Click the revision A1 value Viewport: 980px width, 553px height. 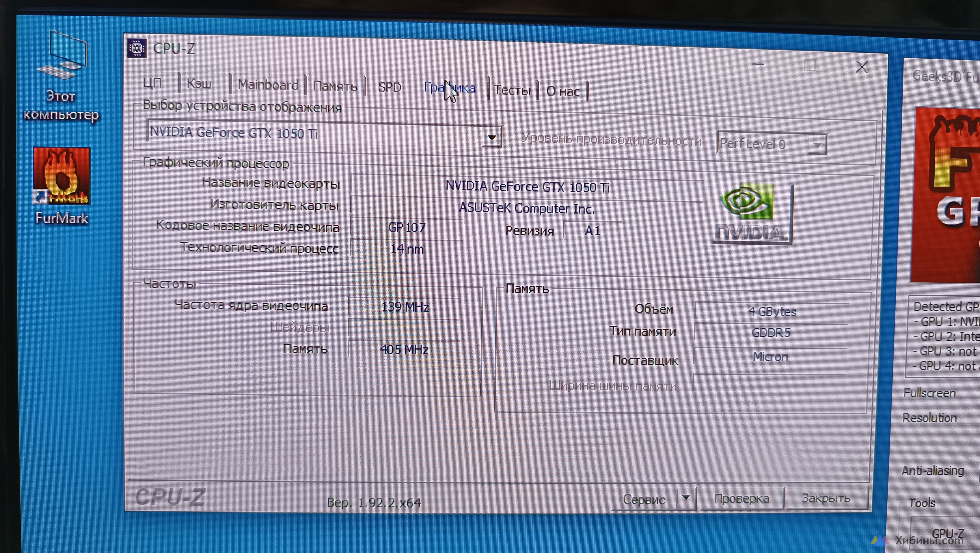[x=592, y=231]
